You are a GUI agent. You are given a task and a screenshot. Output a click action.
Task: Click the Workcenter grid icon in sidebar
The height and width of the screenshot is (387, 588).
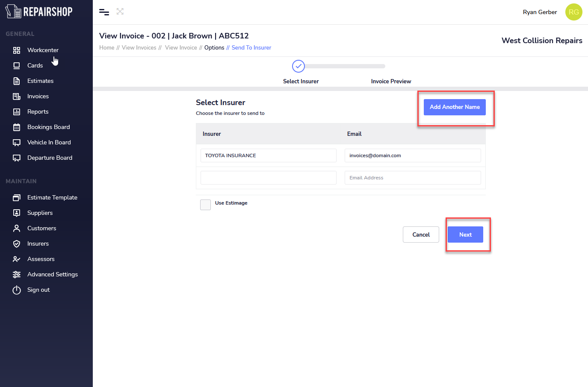17,50
